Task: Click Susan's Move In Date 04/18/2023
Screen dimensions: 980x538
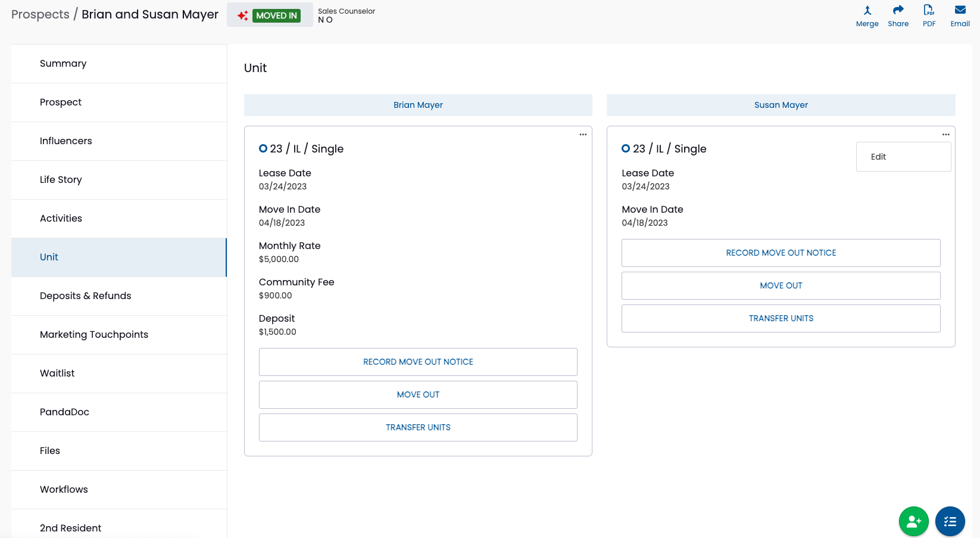Action: [x=645, y=223]
